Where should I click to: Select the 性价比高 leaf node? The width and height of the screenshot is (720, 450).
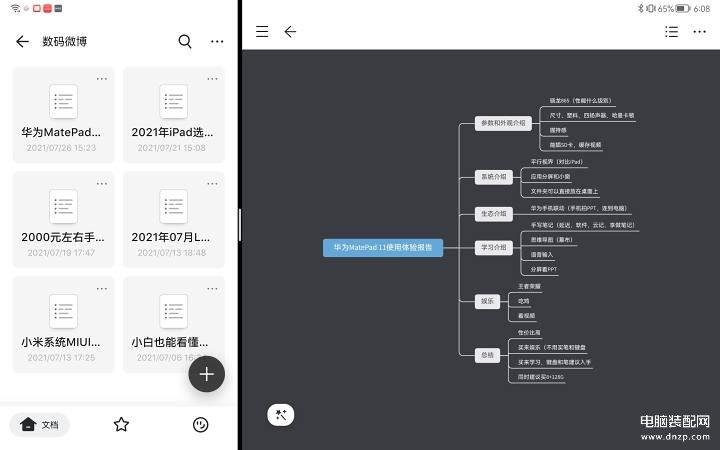point(529,332)
